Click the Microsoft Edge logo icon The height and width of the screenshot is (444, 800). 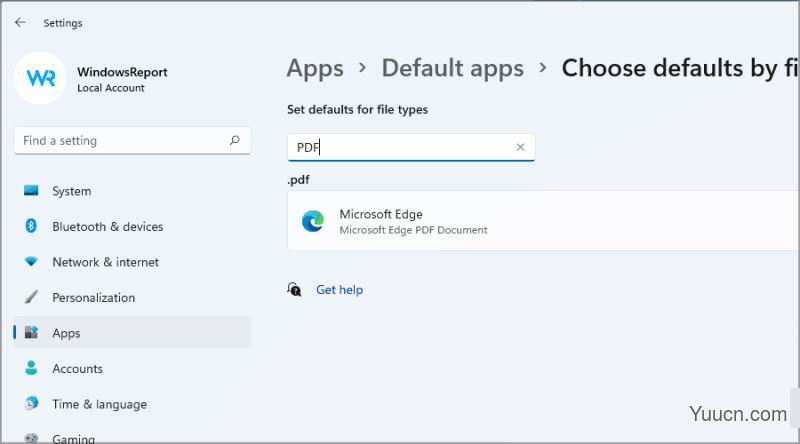point(312,221)
